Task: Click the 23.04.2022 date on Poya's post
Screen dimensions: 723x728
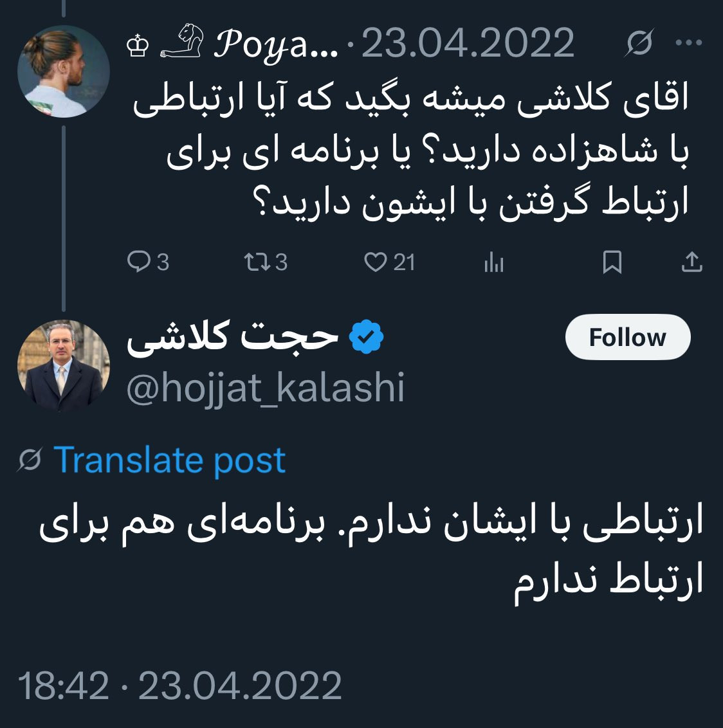Action: pos(468,43)
